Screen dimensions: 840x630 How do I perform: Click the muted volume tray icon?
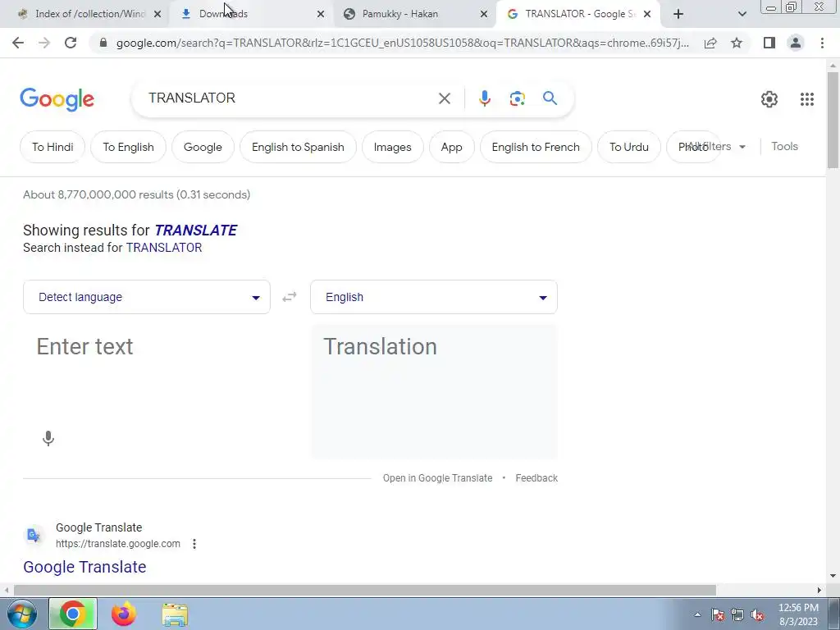pyautogui.click(x=757, y=614)
